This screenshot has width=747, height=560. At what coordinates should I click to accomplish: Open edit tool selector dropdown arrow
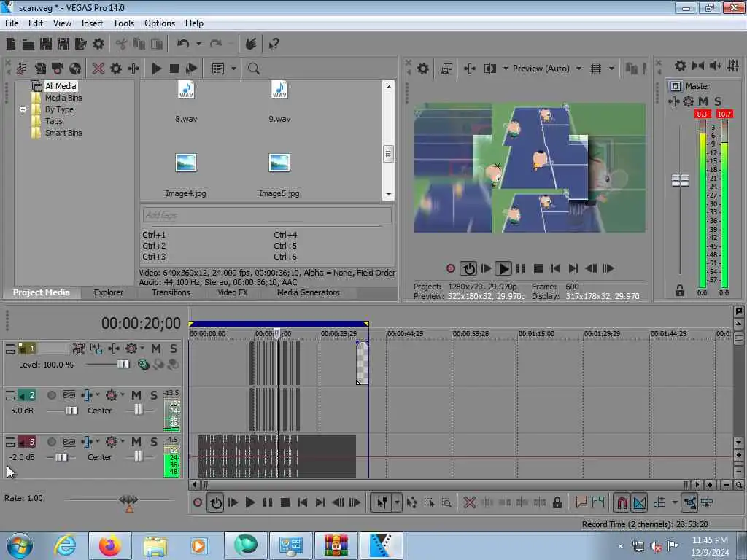pos(397,502)
